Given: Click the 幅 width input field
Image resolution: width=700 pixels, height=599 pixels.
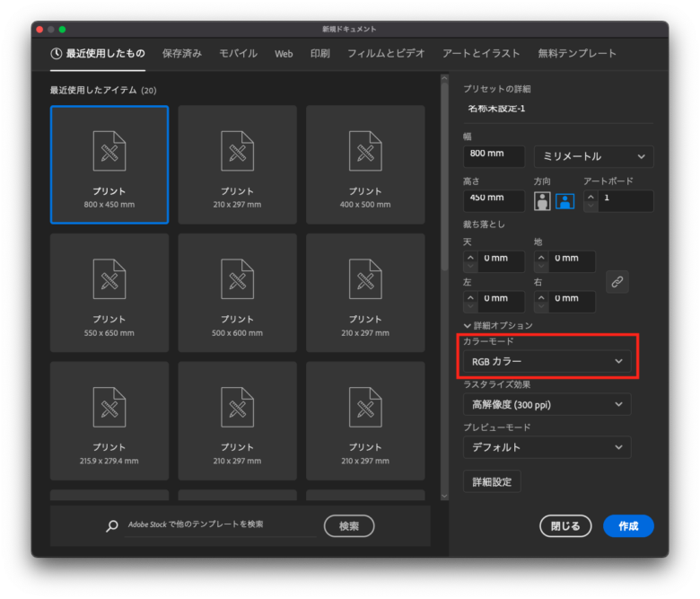Looking at the screenshot, I should pyautogui.click(x=494, y=154).
